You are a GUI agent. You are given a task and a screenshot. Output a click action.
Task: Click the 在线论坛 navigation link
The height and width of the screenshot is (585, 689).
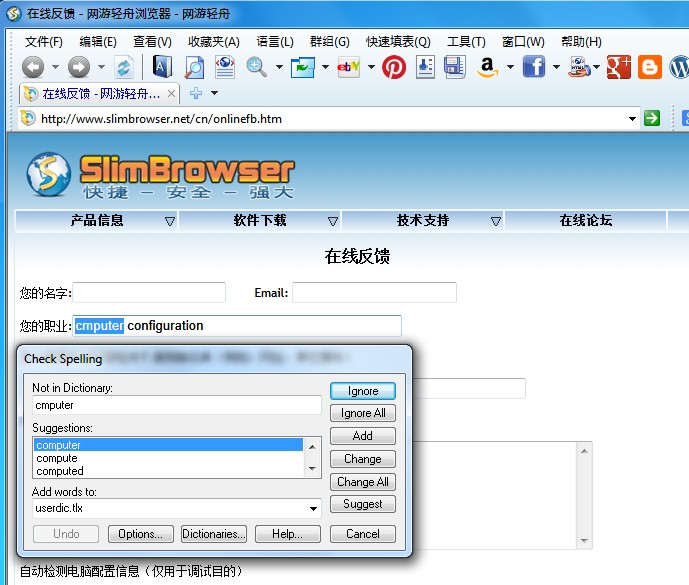coord(585,220)
